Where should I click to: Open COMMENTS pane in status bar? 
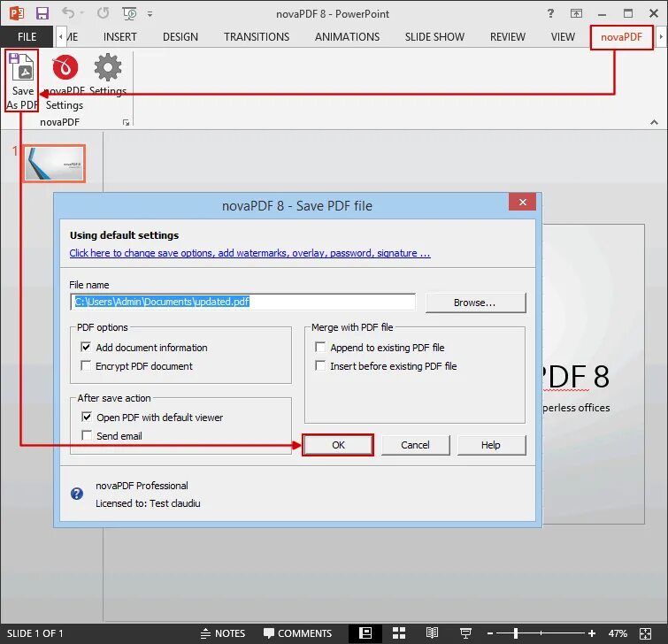coord(297,633)
